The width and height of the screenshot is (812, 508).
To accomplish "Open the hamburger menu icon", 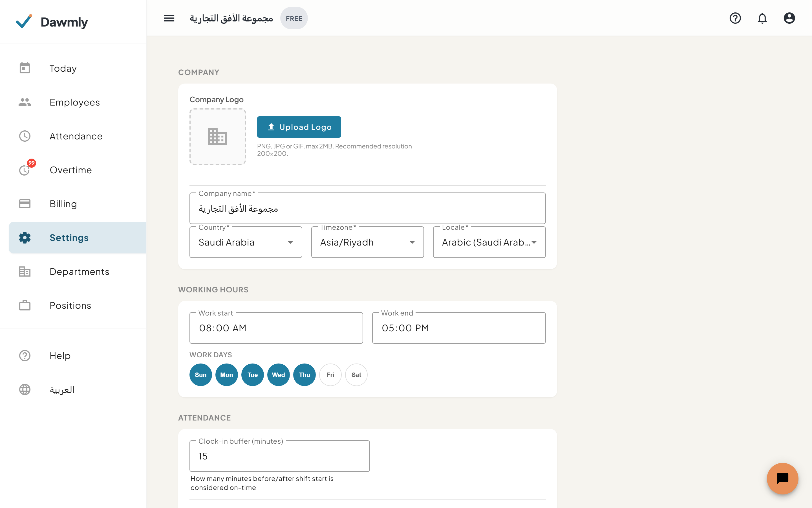I will pyautogui.click(x=169, y=18).
